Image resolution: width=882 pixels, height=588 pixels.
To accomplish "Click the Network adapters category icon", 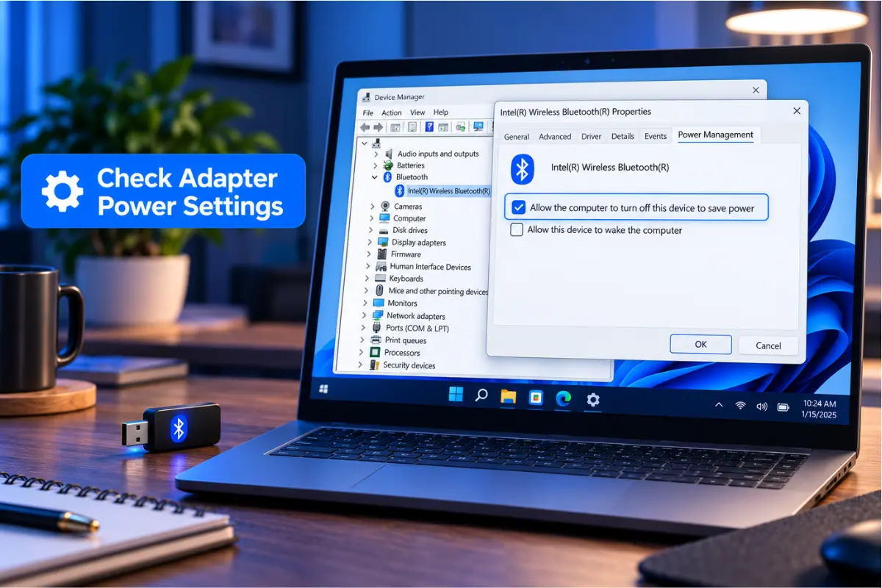I will tap(378, 315).
